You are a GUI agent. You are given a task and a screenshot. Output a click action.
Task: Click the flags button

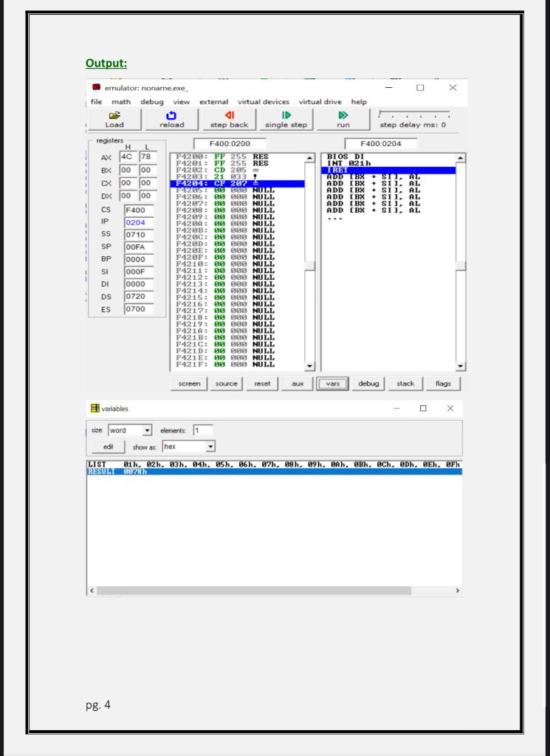[x=443, y=384]
